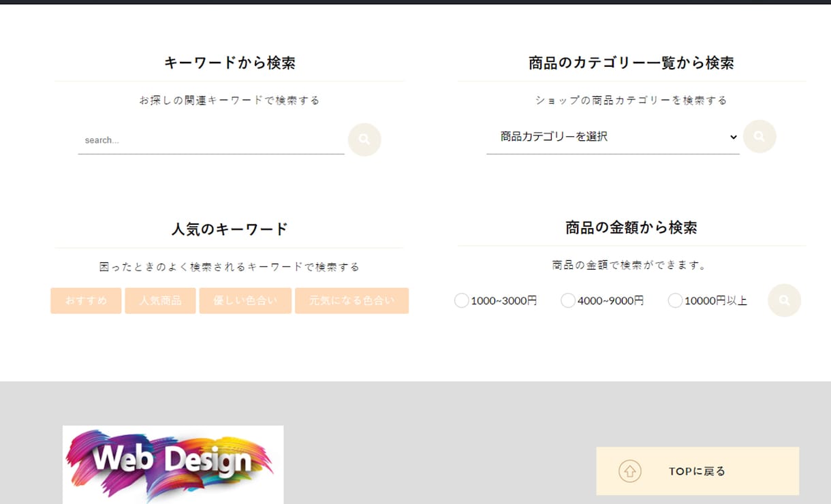Click the 商品の金額から検索 heading
Image resolution: width=831 pixels, height=504 pixels.
pos(631,227)
